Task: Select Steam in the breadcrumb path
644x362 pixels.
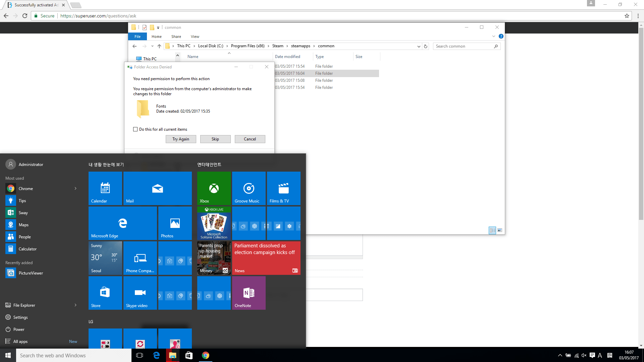Action: pyautogui.click(x=278, y=46)
